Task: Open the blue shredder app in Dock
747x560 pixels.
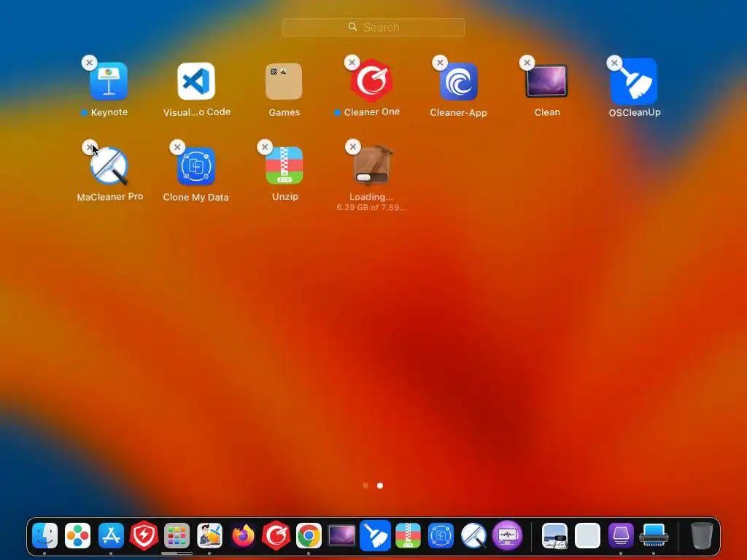Action: pyautogui.click(x=654, y=536)
